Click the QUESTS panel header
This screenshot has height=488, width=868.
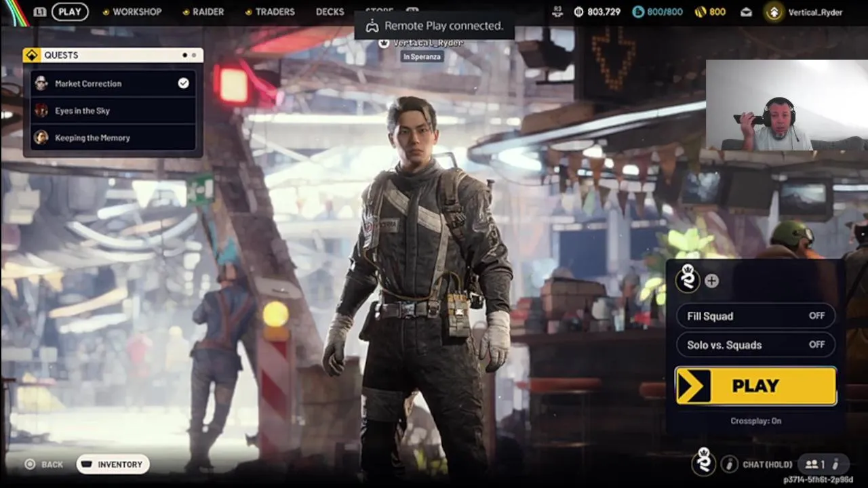pyautogui.click(x=113, y=55)
